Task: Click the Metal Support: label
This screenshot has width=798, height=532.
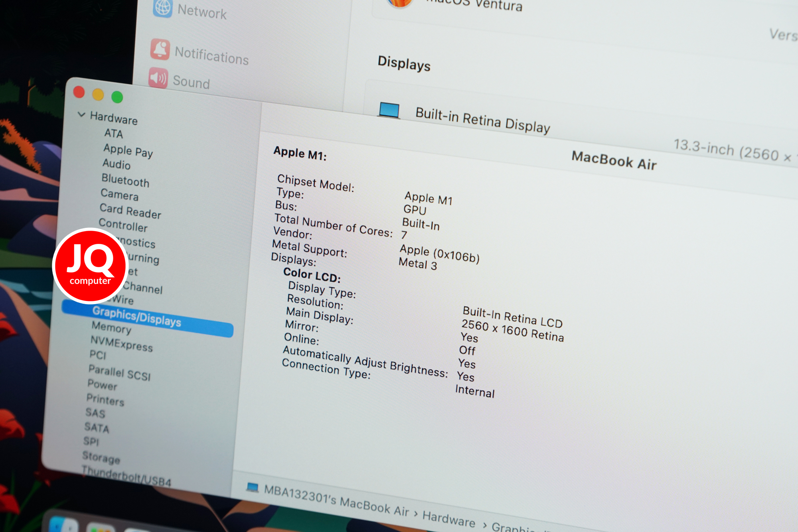Action: (x=310, y=249)
